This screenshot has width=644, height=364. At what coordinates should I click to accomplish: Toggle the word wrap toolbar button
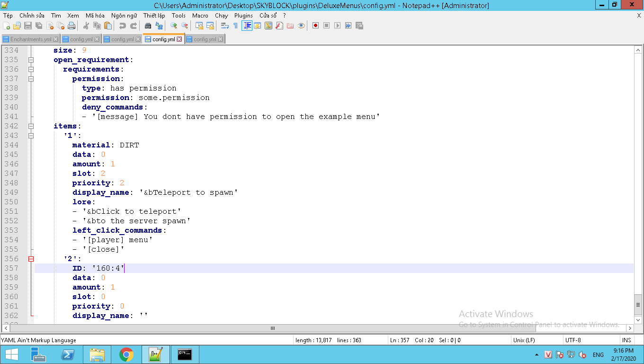(225, 26)
